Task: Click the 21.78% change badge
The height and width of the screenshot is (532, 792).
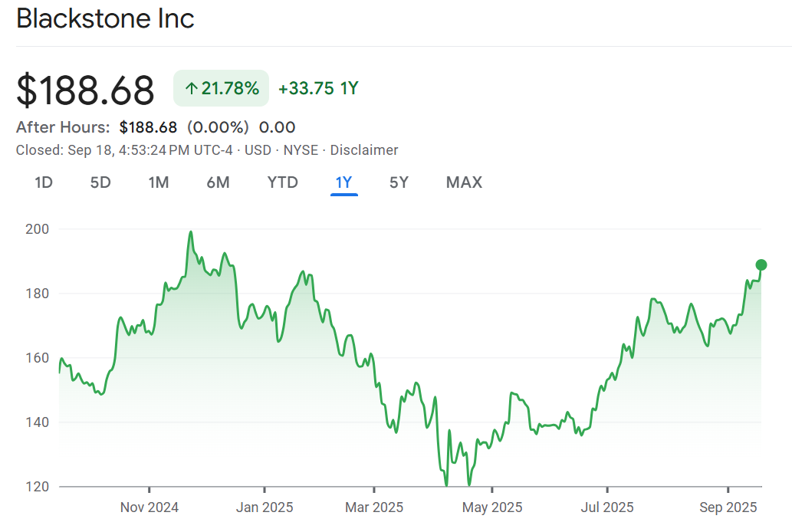Action: pyautogui.click(x=222, y=89)
